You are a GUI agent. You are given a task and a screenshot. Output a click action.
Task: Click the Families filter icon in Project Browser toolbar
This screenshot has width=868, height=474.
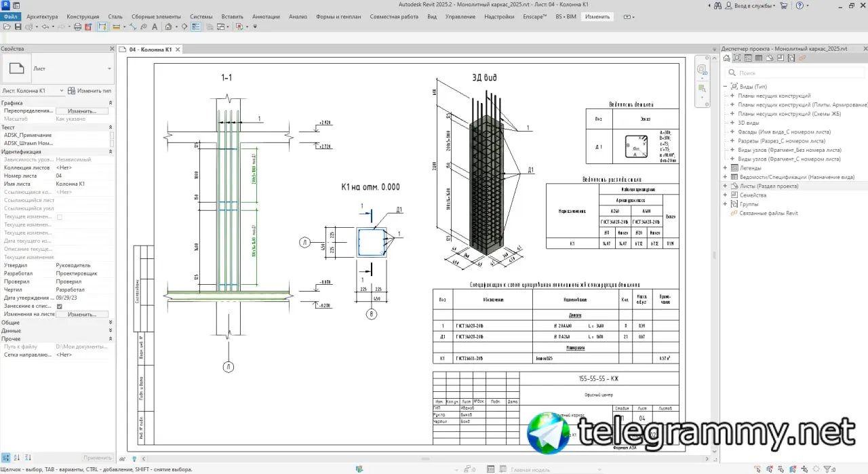(x=781, y=58)
